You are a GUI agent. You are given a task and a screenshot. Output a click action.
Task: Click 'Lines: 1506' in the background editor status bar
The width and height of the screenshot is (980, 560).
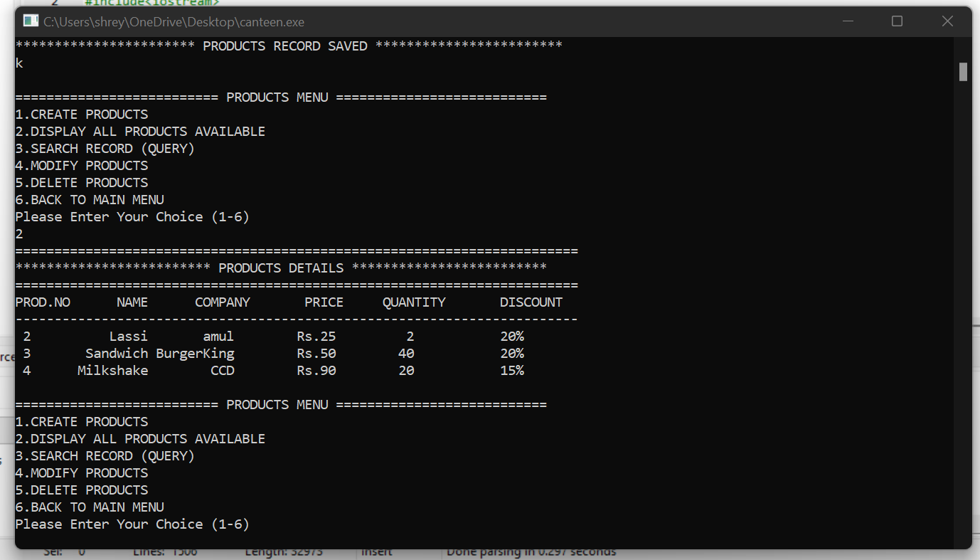165,552
